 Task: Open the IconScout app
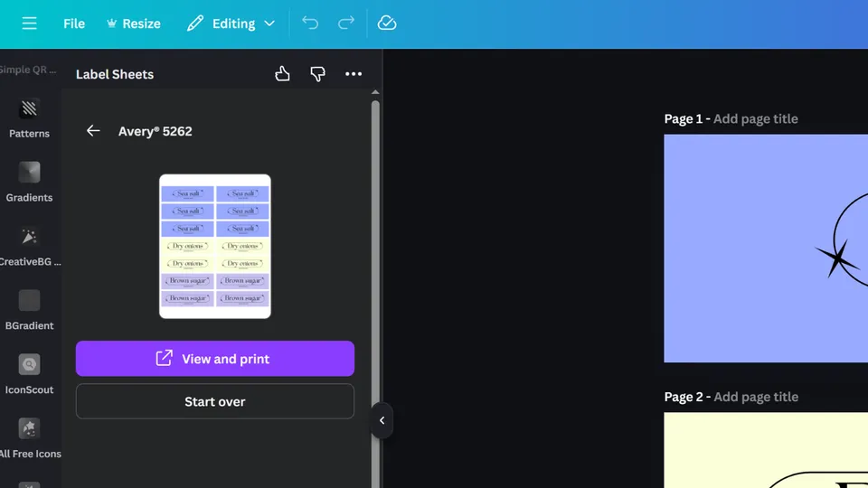click(30, 373)
